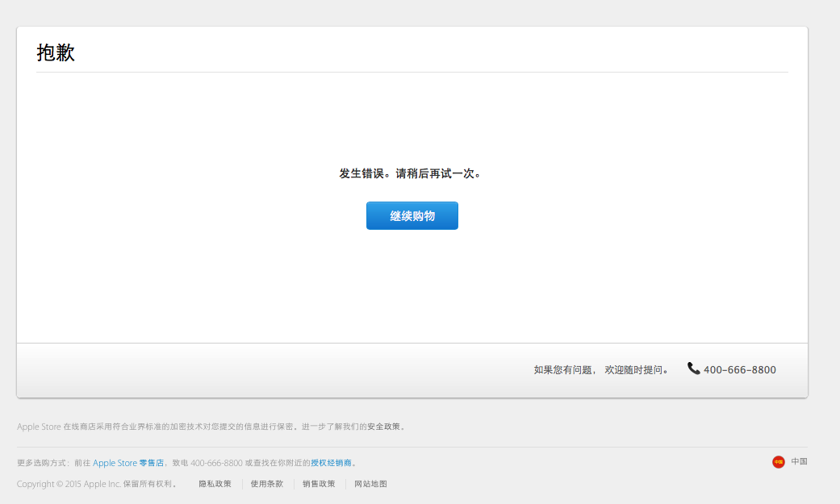Click the red China flag icon
This screenshot has width=840, height=504.
pyautogui.click(x=778, y=462)
